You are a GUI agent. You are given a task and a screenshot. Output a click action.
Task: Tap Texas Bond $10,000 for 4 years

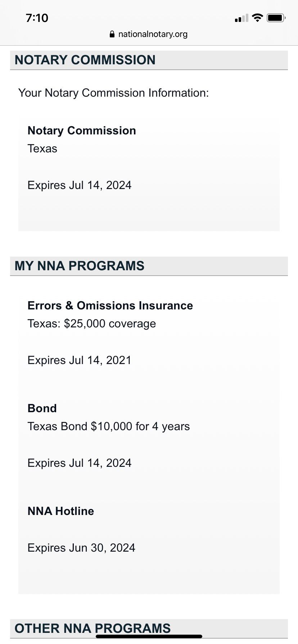109,426
